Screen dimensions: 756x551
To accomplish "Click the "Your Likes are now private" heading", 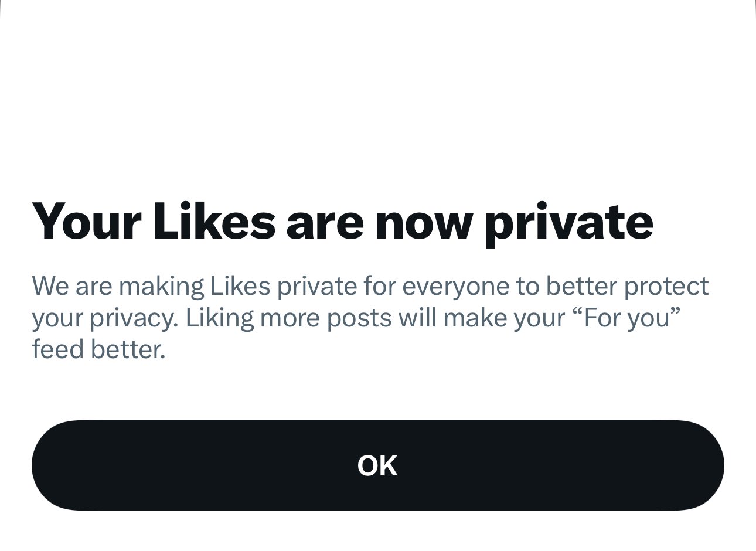I will tap(342, 222).
